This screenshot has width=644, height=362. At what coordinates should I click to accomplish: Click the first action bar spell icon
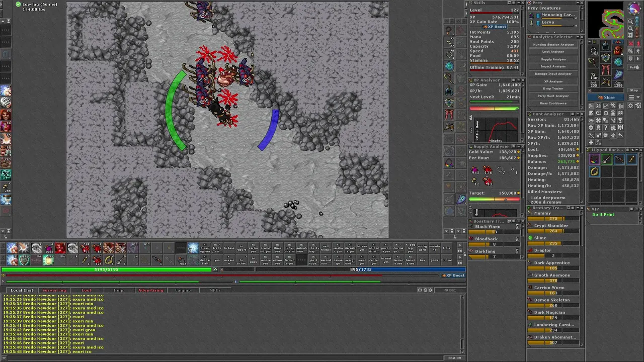coord(12,248)
